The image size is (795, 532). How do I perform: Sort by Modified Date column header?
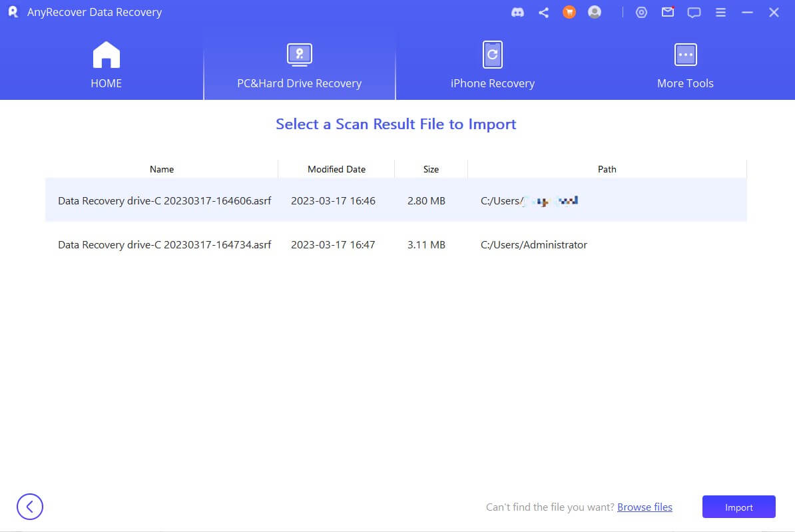(336, 169)
